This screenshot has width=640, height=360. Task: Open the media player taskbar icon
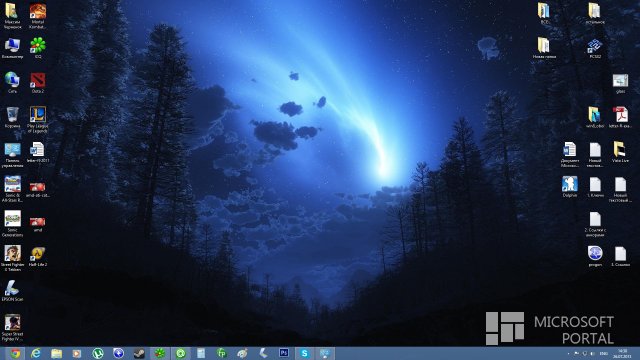pyautogui.click(x=77, y=353)
